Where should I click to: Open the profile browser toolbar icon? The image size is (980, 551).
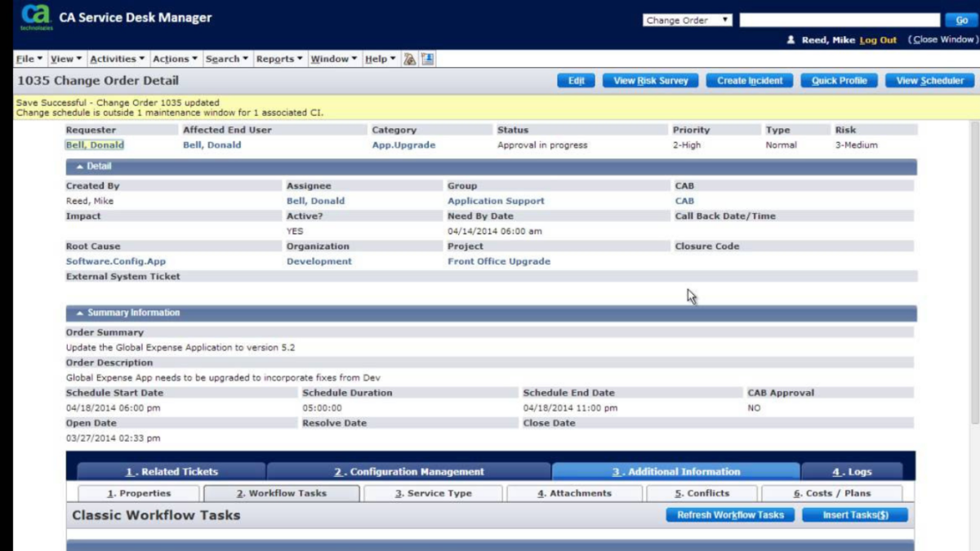point(427,58)
